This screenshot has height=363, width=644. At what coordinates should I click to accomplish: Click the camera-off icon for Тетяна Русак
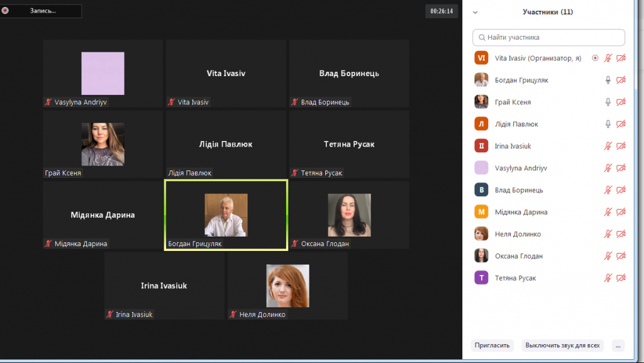point(621,278)
